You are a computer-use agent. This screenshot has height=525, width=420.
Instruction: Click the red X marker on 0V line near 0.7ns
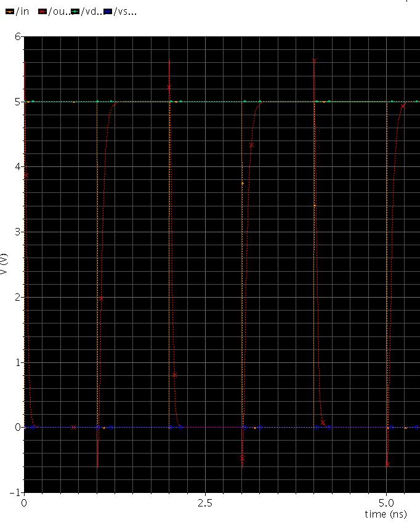(x=74, y=427)
